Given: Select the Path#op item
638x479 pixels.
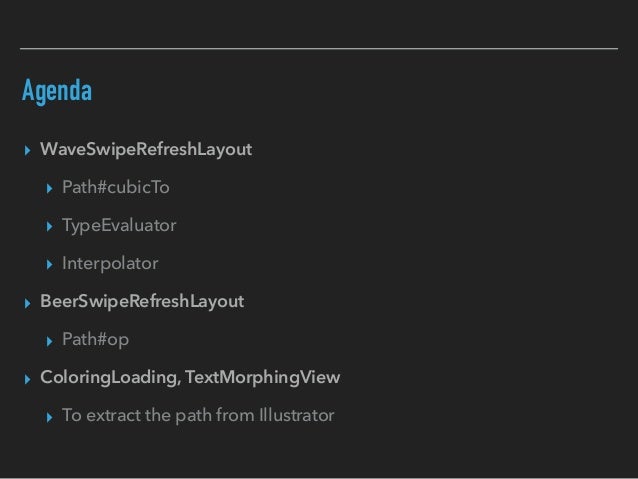Looking at the screenshot, I should [95, 340].
